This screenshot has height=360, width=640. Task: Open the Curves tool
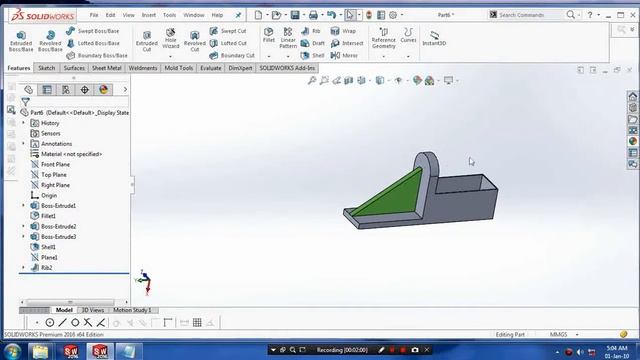(x=408, y=36)
